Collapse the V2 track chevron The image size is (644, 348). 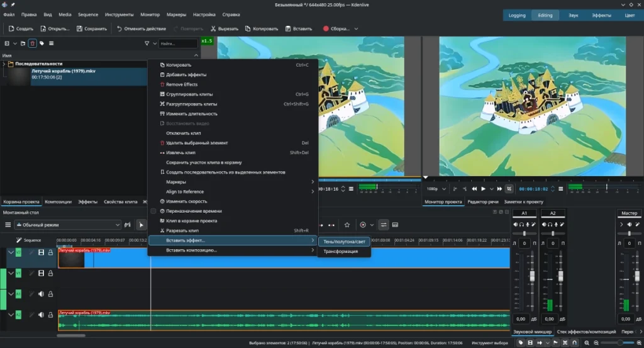(11, 252)
